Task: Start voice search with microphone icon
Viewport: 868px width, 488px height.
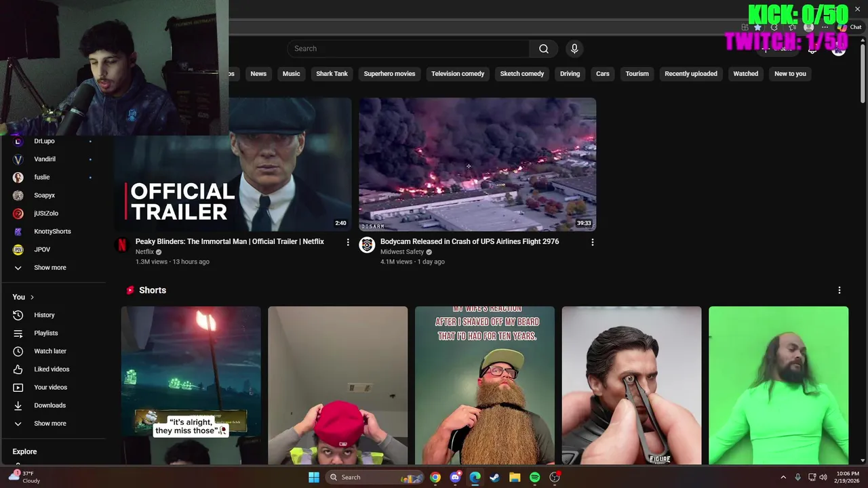Action: [574, 49]
